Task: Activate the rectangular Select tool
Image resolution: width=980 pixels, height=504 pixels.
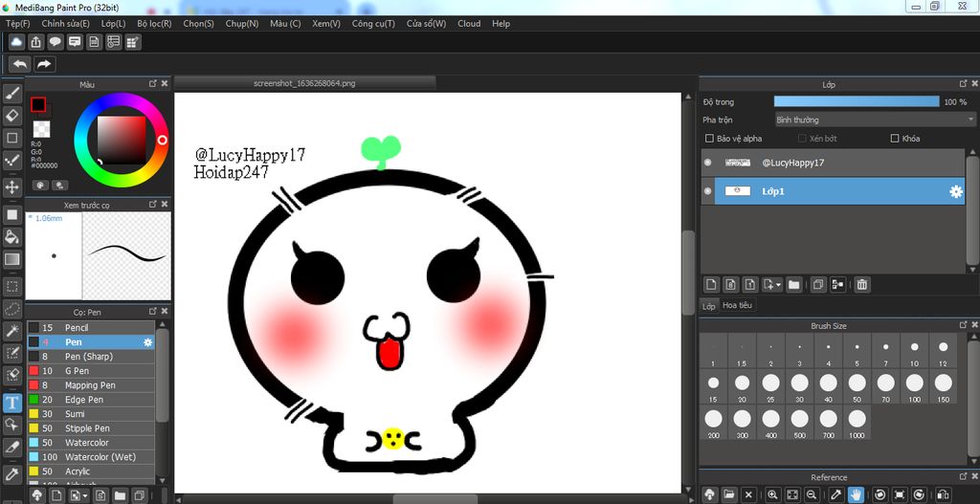Action: (12, 287)
